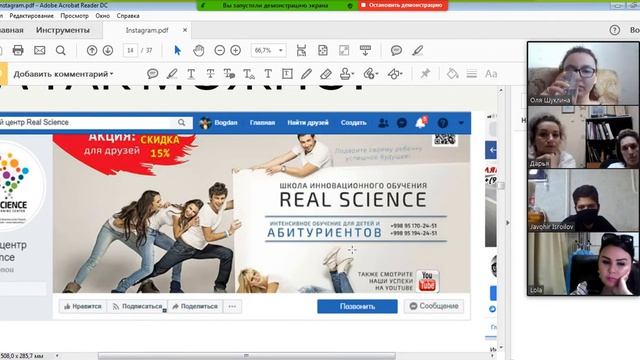Choose the add text comment tool
This screenshot has height=360, width=640.
[x=268, y=73]
